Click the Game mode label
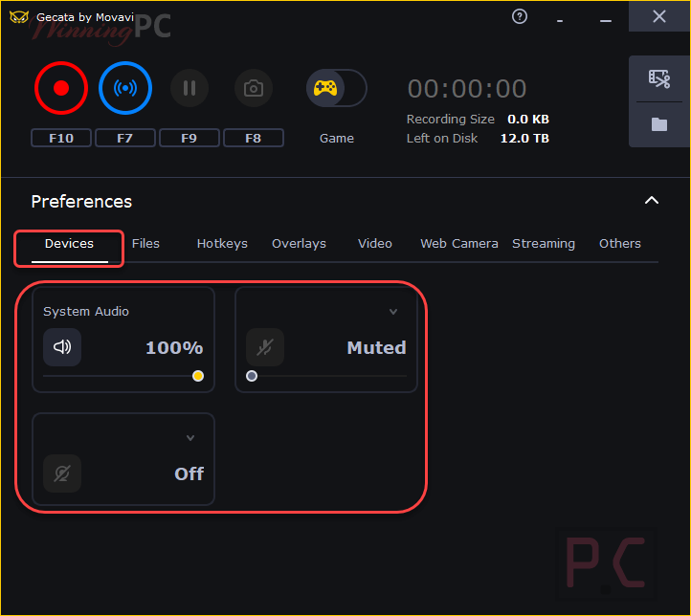This screenshot has height=616, width=691. 337,139
